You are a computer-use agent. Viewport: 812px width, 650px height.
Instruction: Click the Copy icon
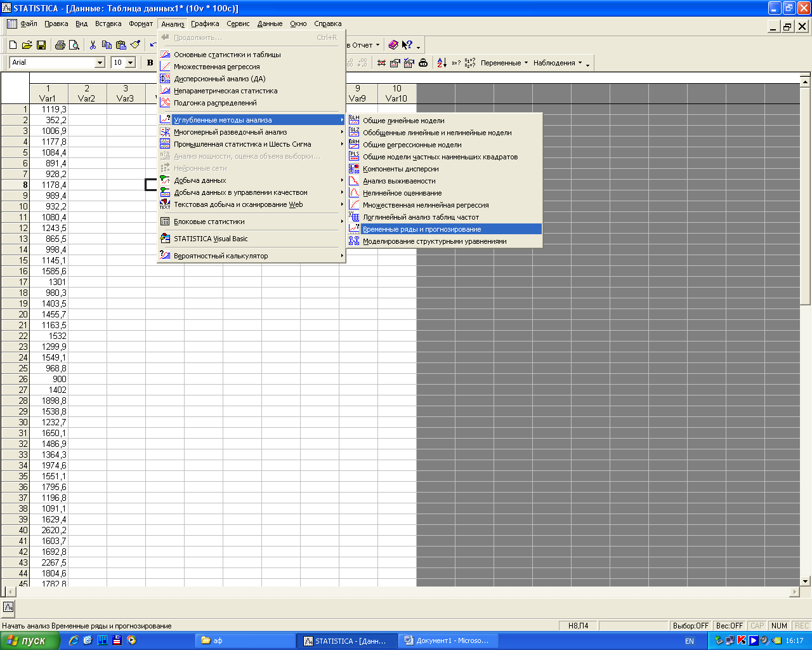(x=107, y=45)
